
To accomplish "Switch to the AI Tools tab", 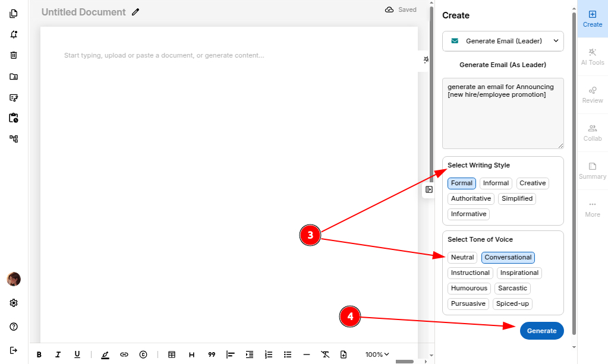I will 592,56.
